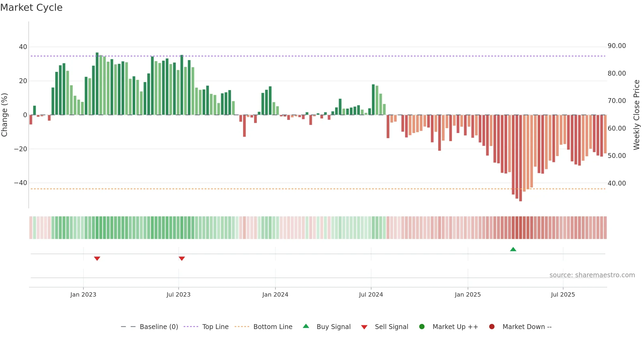This screenshot has height=362, width=644.
Task: Click the 50.00 tick on price axis
Action: [617, 156]
